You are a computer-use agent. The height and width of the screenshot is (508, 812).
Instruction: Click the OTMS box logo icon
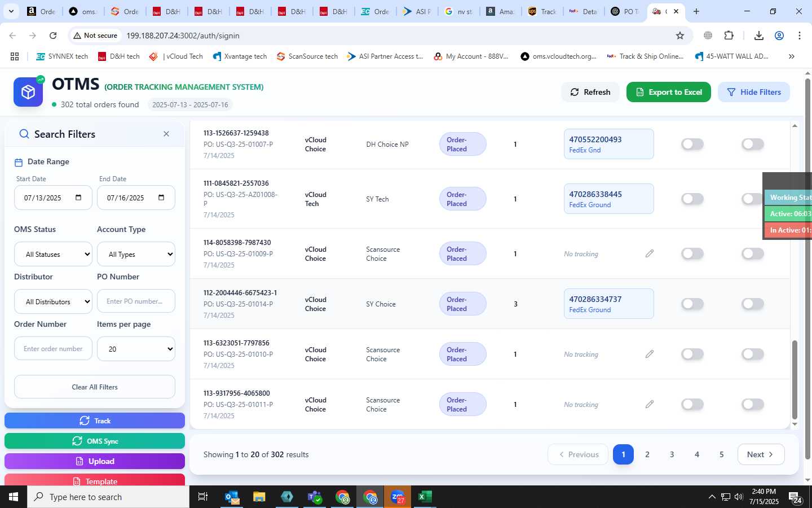pos(28,92)
